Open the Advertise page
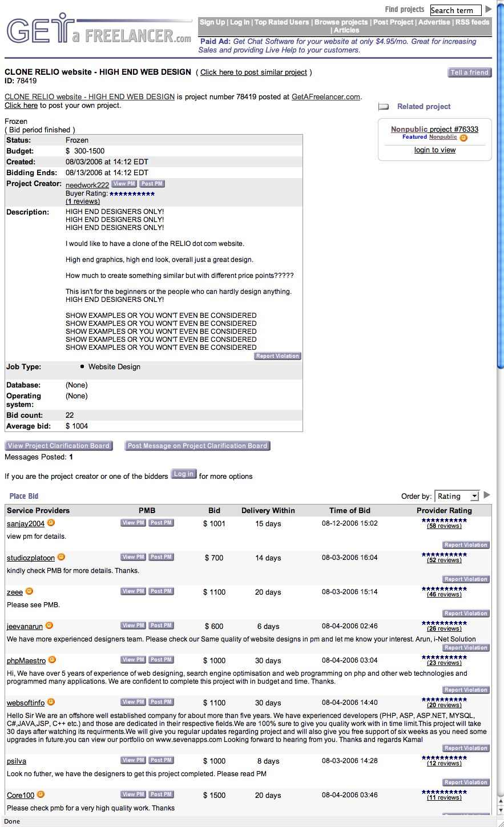 point(434,22)
